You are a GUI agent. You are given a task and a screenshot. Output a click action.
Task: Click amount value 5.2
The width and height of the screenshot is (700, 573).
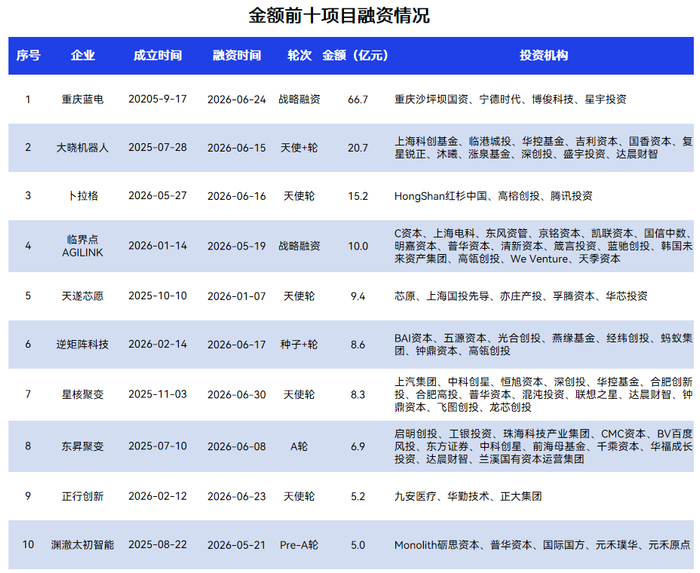tap(358, 496)
